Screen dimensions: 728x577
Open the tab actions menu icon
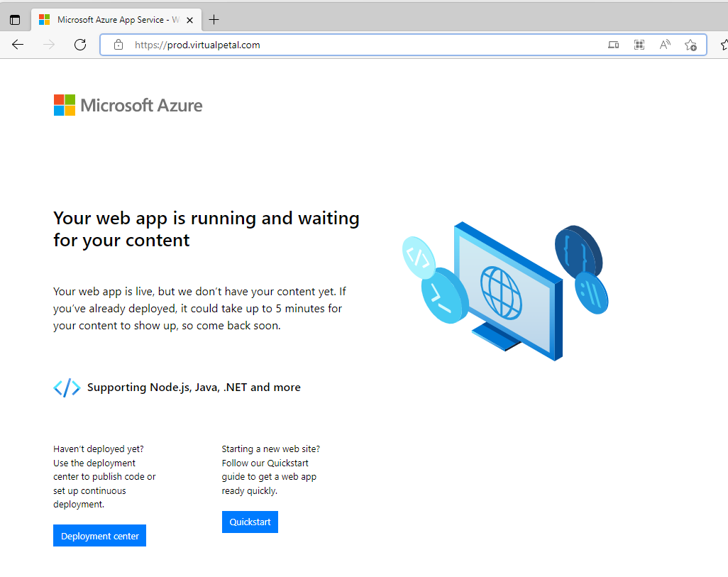[15, 19]
